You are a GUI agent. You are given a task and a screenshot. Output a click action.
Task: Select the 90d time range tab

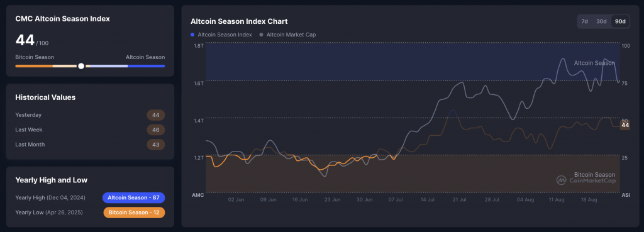pyautogui.click(x=620, y=21)
